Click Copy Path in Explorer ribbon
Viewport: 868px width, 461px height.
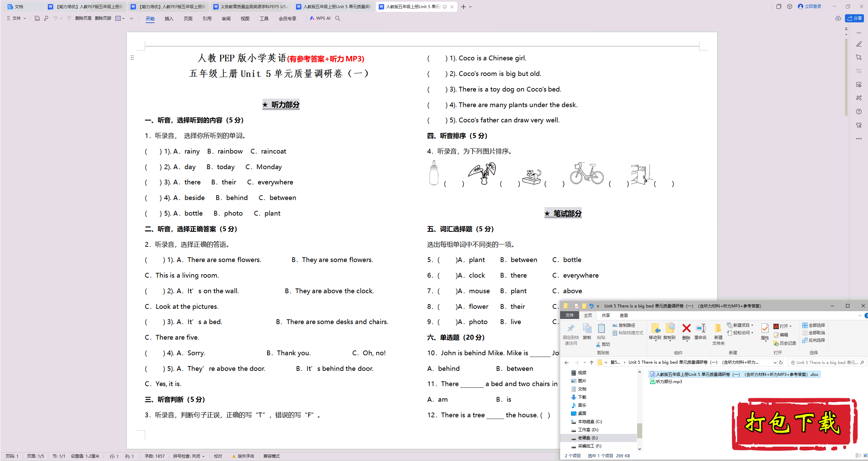[624, 325]
